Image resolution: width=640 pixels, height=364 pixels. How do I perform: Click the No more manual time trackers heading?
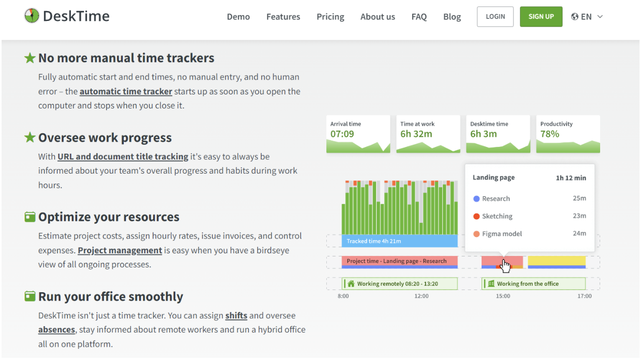(126, 58)
